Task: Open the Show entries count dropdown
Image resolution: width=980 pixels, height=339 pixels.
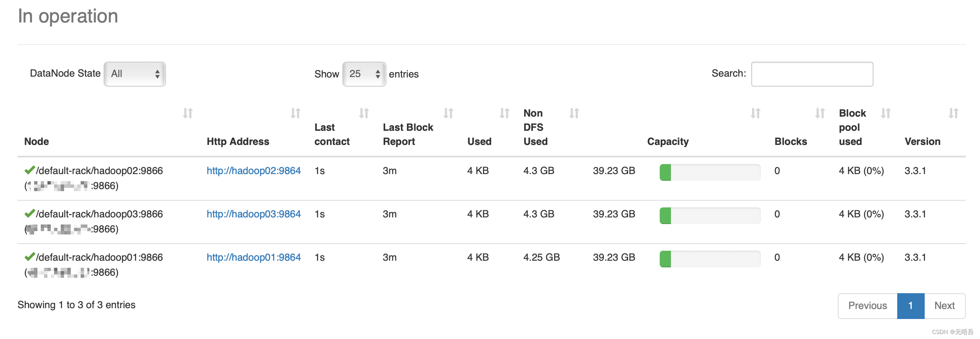Action: 364,74
